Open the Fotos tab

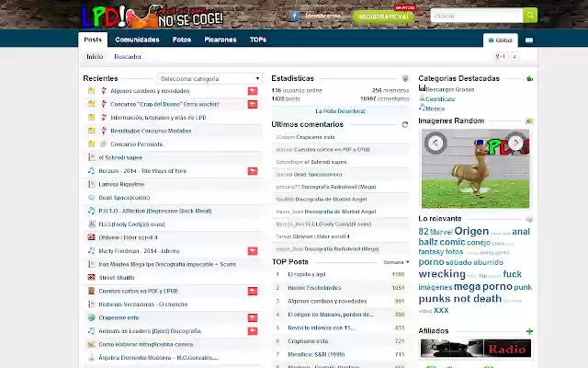[182, 40]
